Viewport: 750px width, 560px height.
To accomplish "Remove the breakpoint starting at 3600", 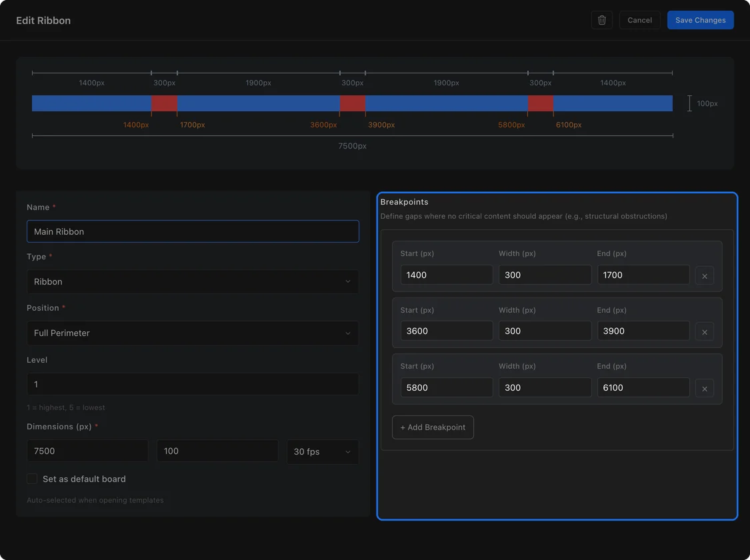I will [705, 331].
